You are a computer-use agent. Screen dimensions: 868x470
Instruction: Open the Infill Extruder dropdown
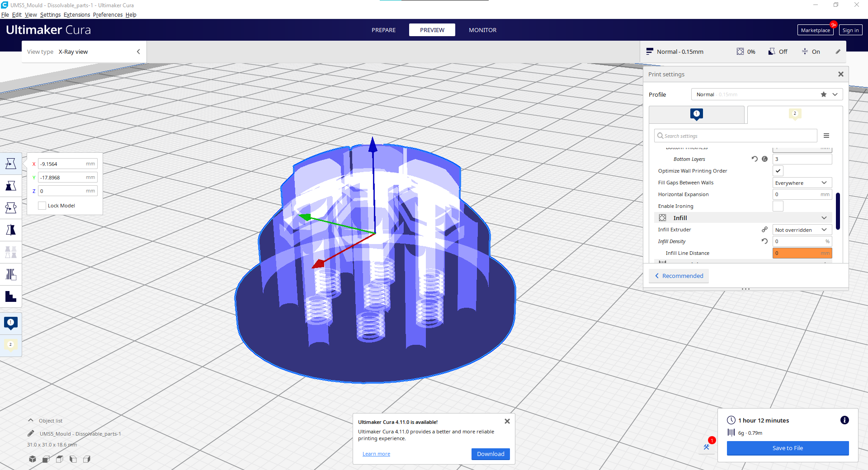pos(802,230)
